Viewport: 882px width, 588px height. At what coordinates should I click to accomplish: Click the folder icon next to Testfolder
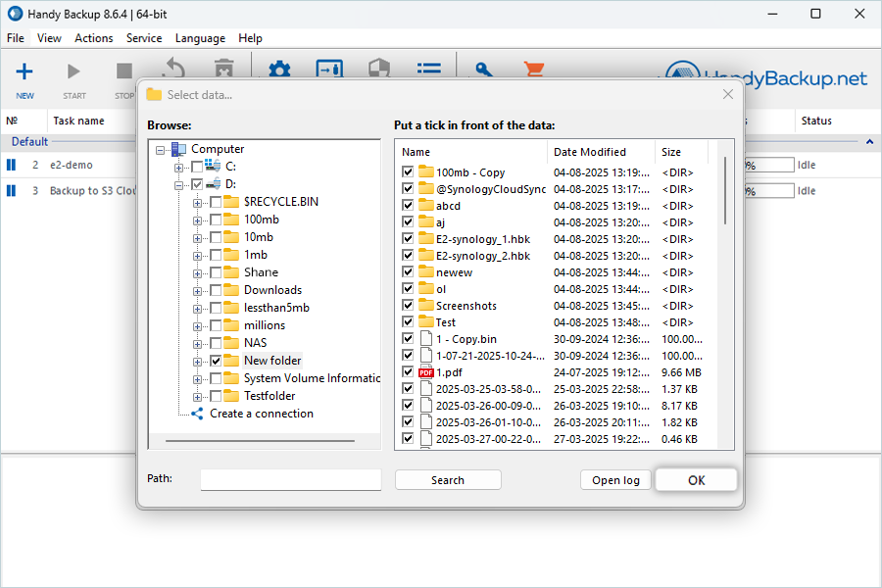coord(231,396)
